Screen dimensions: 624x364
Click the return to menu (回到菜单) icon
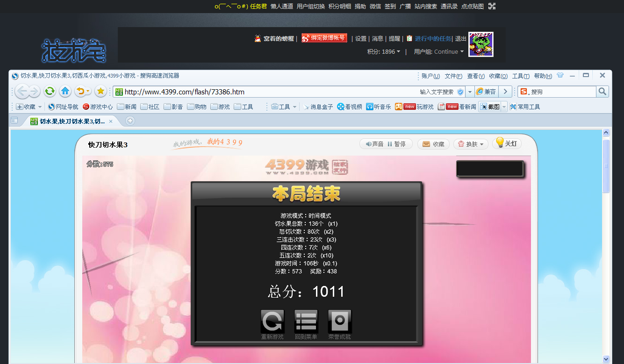(x=306, y=321)
